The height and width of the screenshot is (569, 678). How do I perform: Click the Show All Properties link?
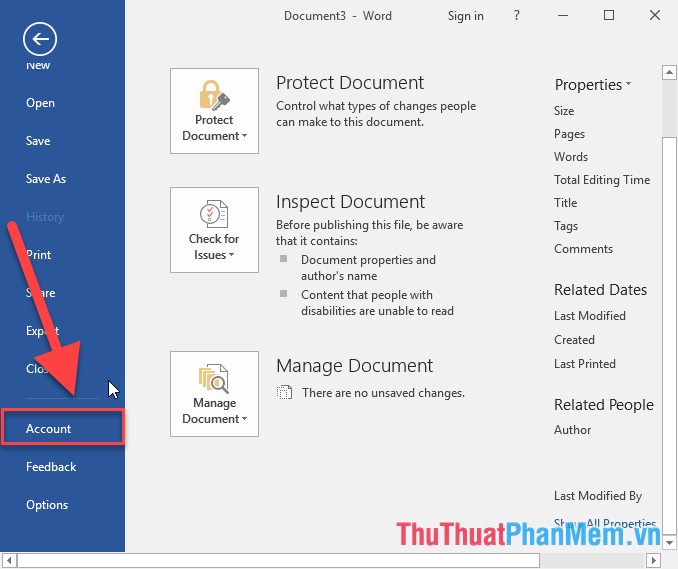click(605, 523)
